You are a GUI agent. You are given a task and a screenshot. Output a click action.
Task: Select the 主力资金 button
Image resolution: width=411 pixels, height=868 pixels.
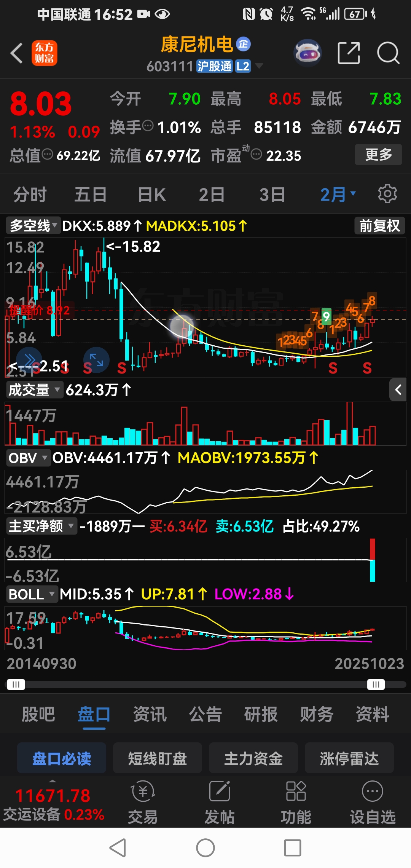pyautogui.click(x=253, y=758)
